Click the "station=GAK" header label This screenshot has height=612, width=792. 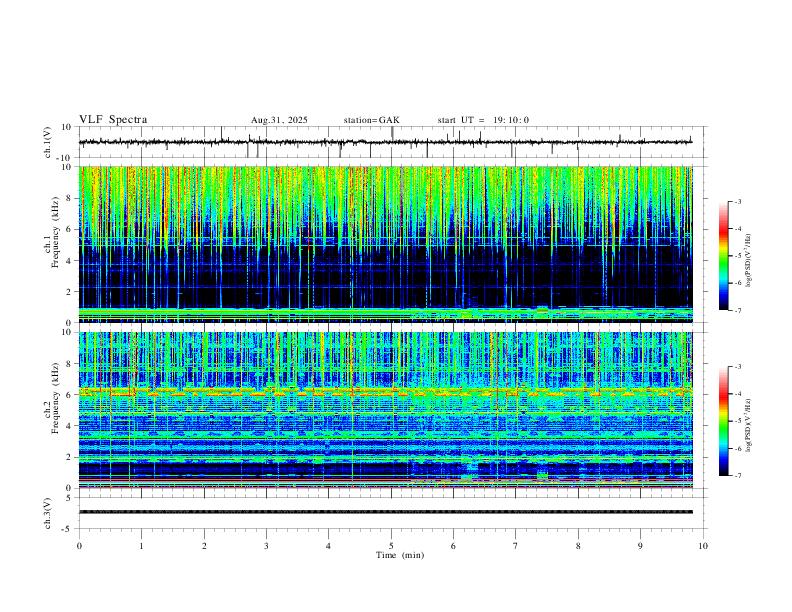[x=372, y=120]
